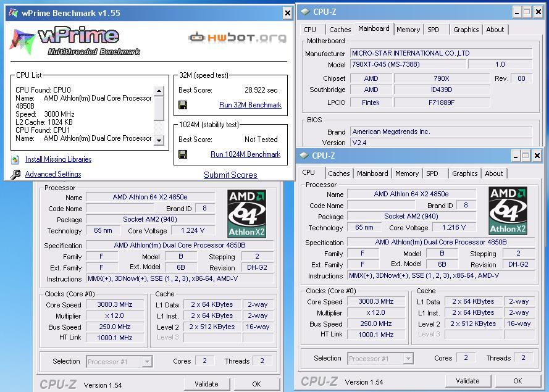Open About tab in bottom-right CPU-Z window

coord(493,173)
